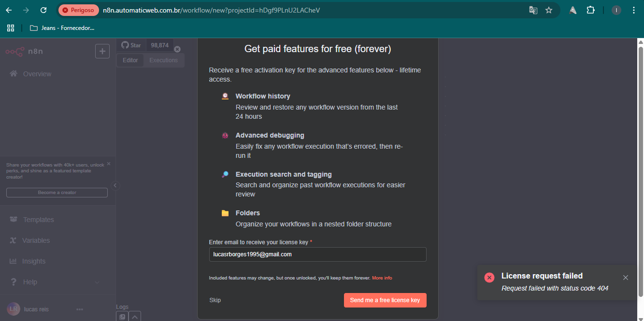
Task: Click the browser forward arrow
Action: [x=26, y=10]
